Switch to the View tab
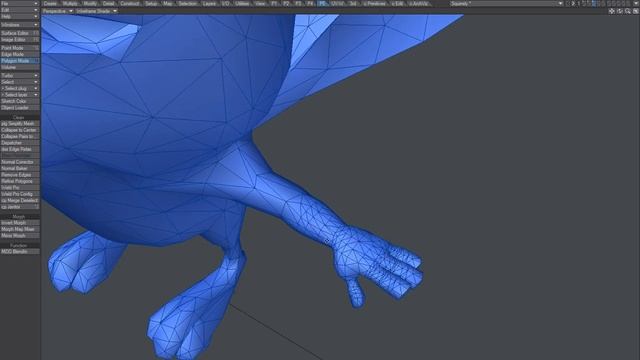This screenshot has width=640, height=360. click(260, 3)
